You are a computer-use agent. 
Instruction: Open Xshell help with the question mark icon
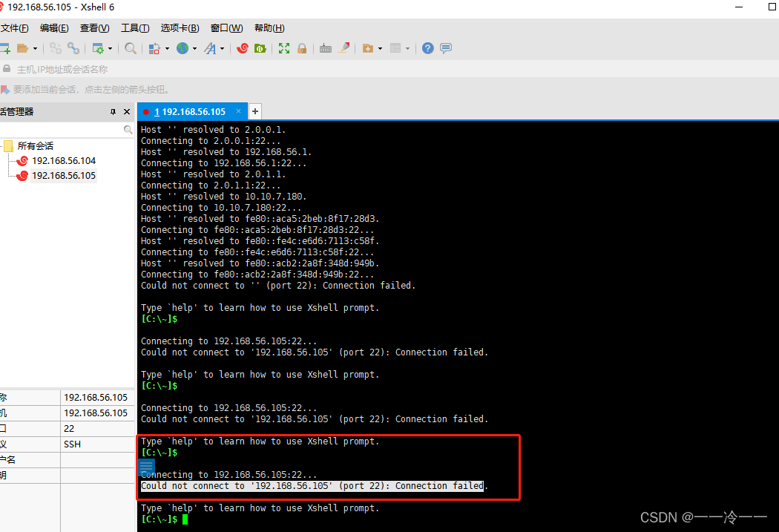pos(427,47)
